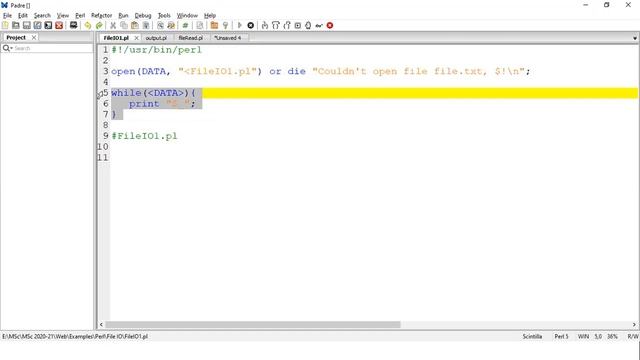Paste using the clipboard toolbar icon

click(x=135, y=25)
